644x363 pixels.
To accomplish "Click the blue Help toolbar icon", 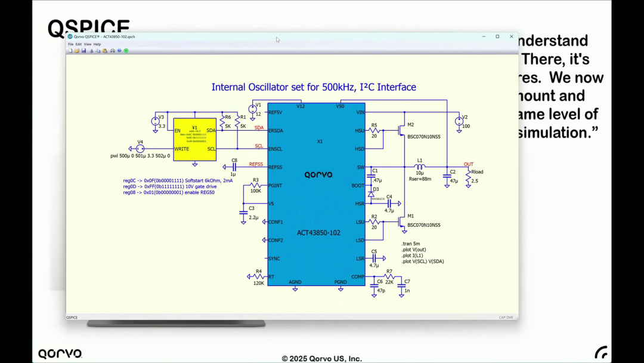I will pos(119,51).
